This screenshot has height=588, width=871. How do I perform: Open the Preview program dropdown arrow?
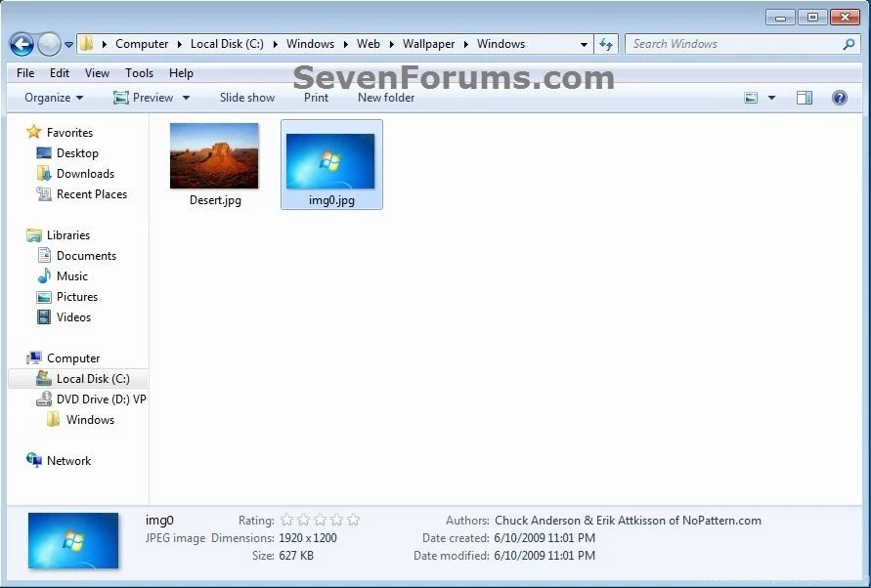pyautogui.click(x=186, y=98)
